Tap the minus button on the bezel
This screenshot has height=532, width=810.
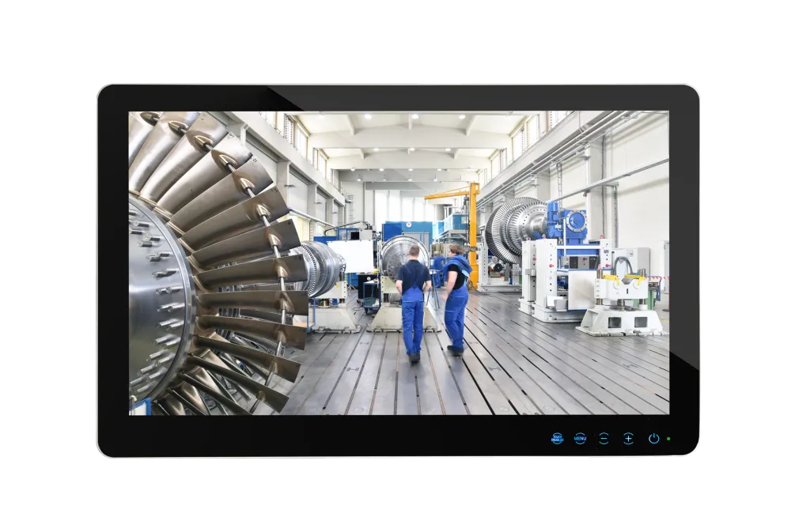(604, 439)
